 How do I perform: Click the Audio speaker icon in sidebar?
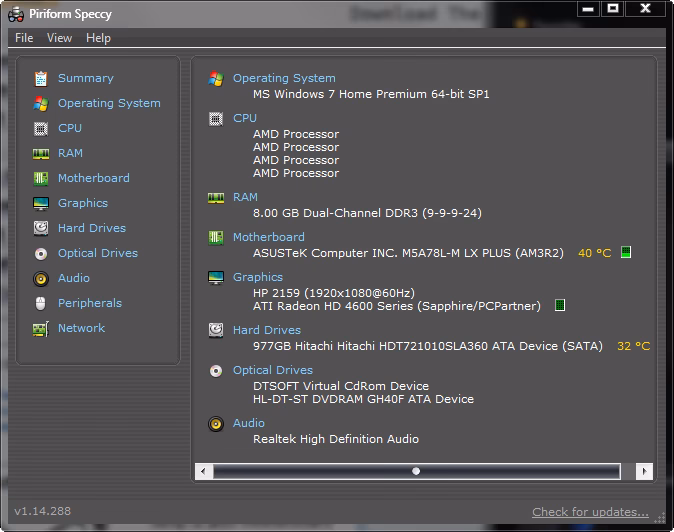(41, 279)
